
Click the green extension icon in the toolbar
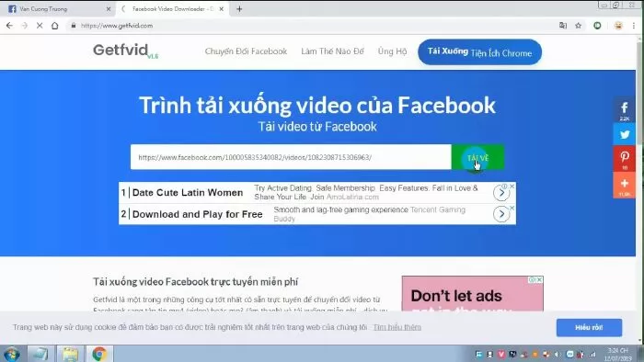597,26
